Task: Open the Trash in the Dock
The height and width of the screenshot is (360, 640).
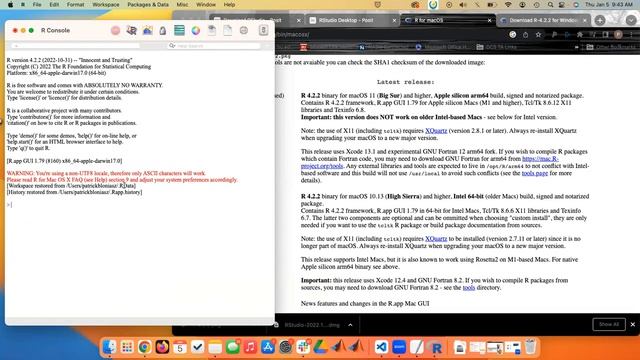Action: pyautogui.click(x=530, y=347)
